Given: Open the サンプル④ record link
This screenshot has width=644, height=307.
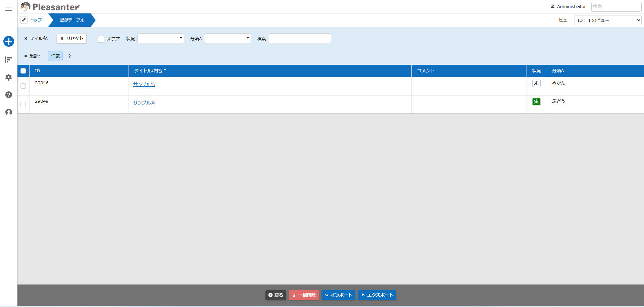Looking at the screenshot, I should point(144,103).
